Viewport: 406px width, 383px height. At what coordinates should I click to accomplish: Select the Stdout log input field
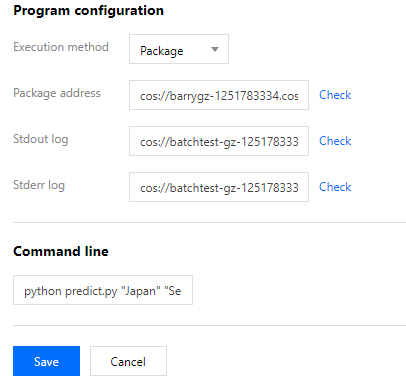point(219,141)
